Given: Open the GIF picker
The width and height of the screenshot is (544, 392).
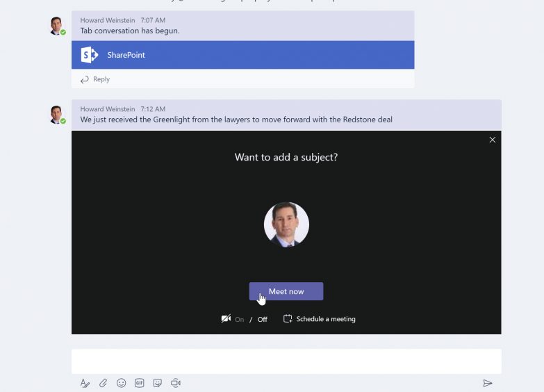Looking at the screenshot, I should pos(140,383).
